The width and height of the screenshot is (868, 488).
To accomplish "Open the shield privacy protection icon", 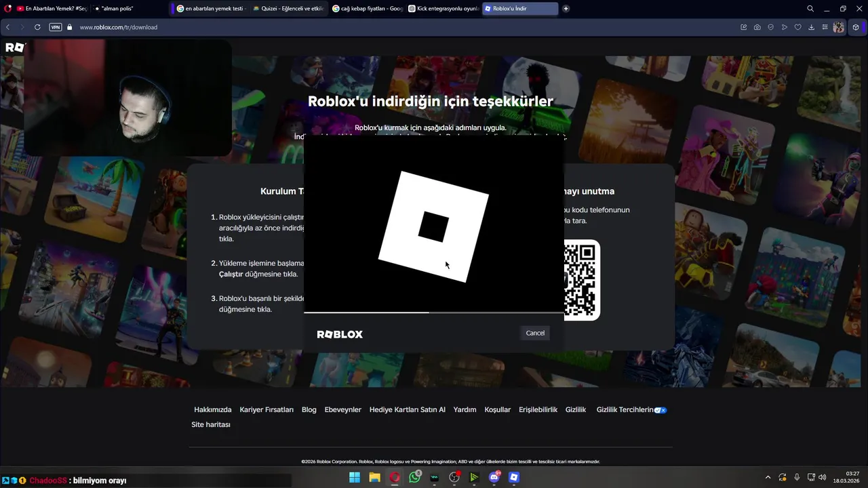I will 771,27.
